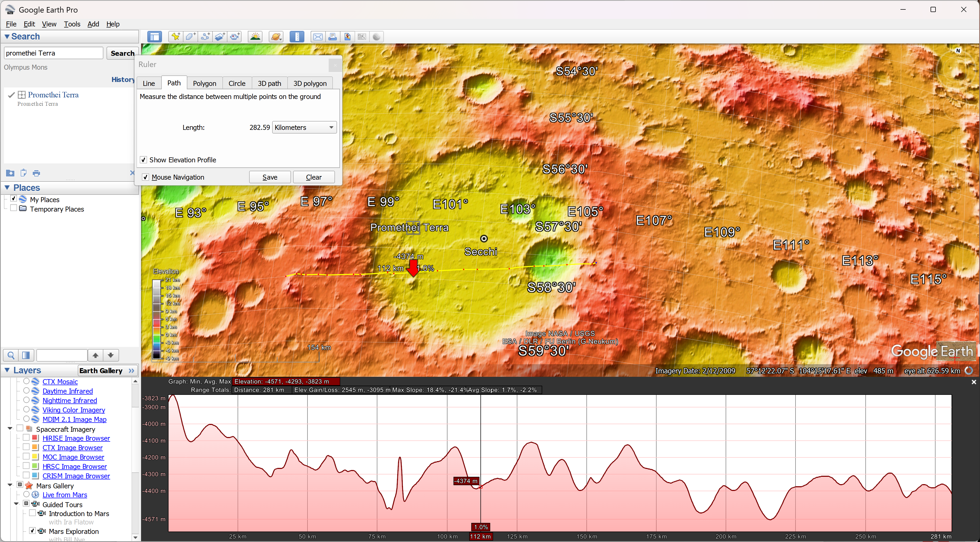Click the Print toolbar icon
The image size is (980, 542).
[333, 37]
